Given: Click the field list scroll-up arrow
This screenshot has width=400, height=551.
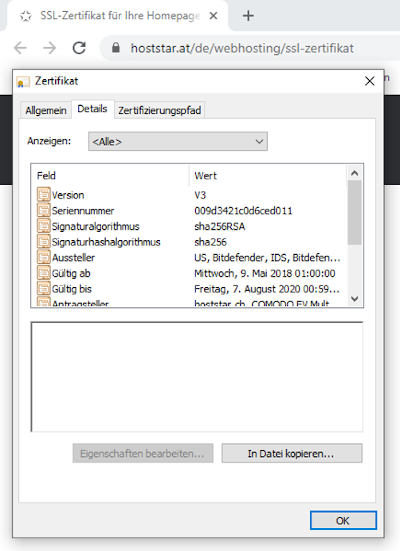Looking at the screenshot, I should 355,173.
